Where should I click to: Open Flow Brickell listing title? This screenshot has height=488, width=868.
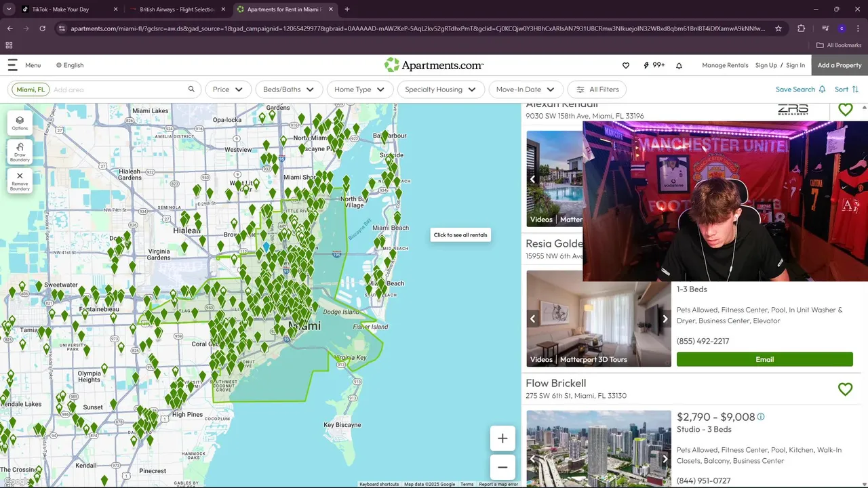[x=555, y=383]
